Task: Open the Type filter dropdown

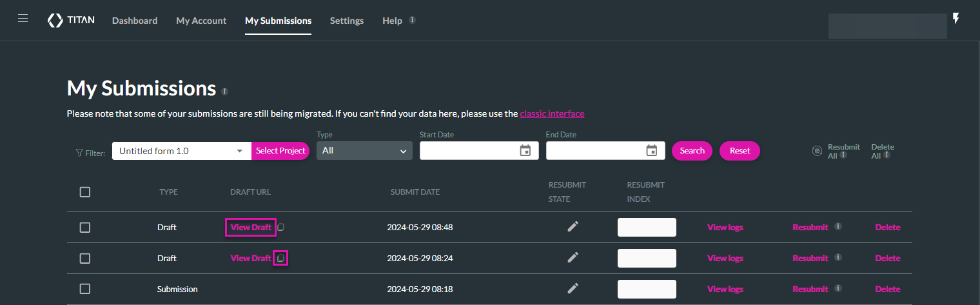Action: (364, 151)
